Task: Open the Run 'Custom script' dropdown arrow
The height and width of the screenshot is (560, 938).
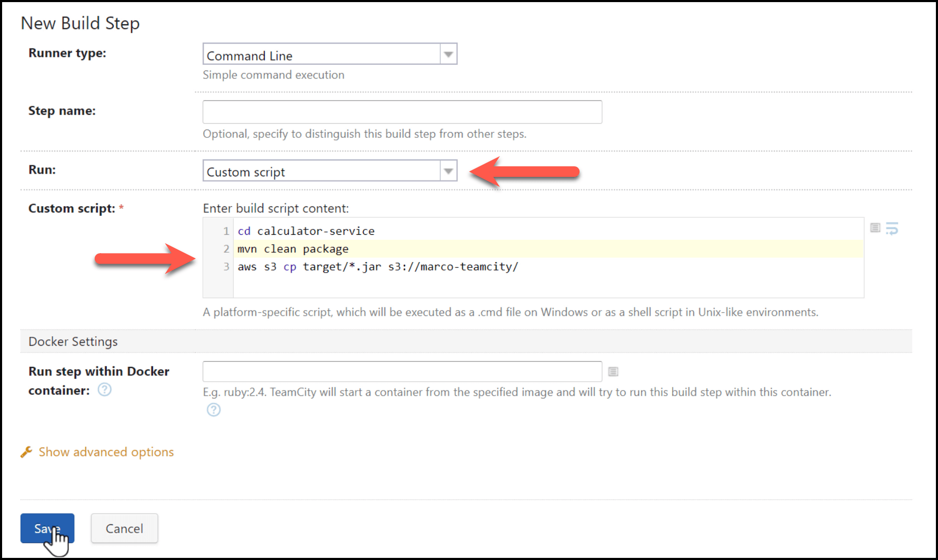Action: [448, 171]
